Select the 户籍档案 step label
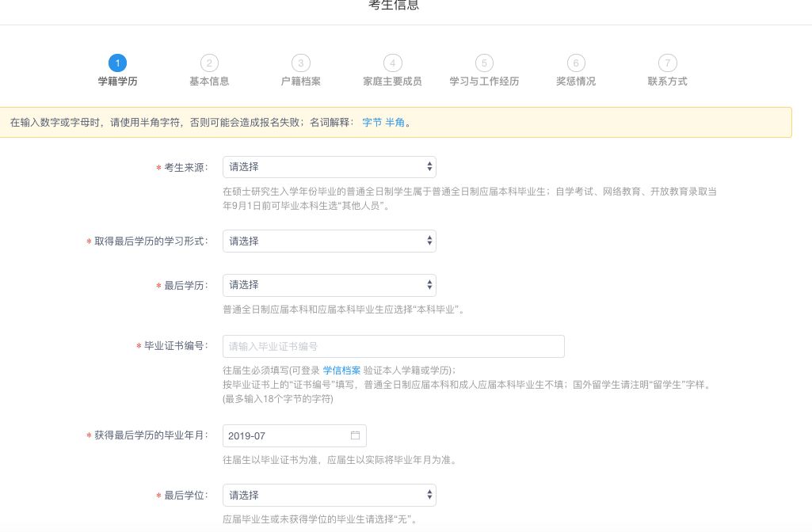The width and height of the screenshot is (812, 532). (x=300, y=82)
